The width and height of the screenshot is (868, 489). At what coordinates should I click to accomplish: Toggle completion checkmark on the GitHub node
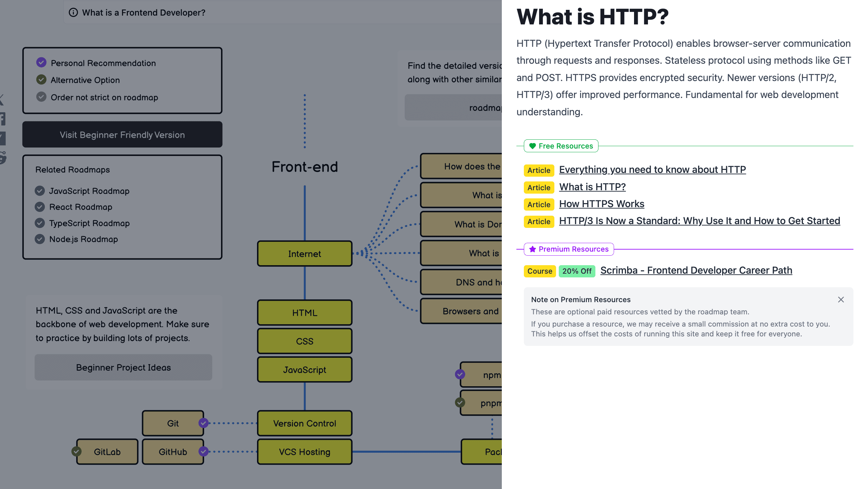coord(203,451)
